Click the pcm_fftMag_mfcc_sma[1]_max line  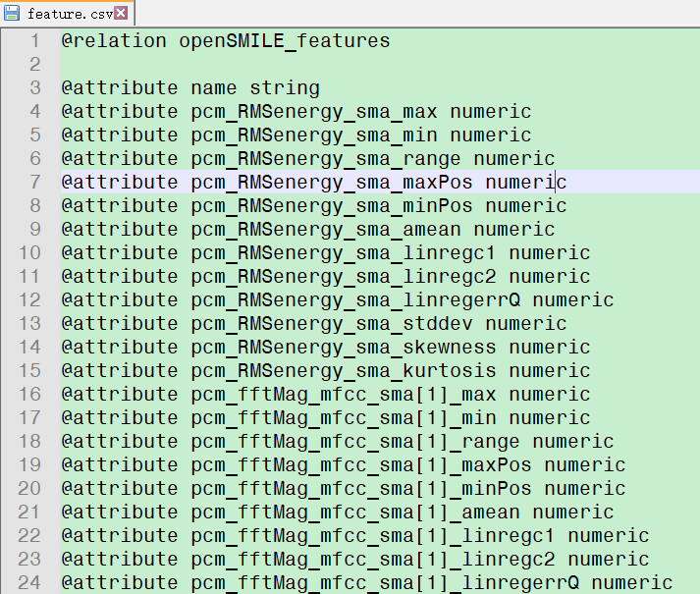tap(326, 395)
